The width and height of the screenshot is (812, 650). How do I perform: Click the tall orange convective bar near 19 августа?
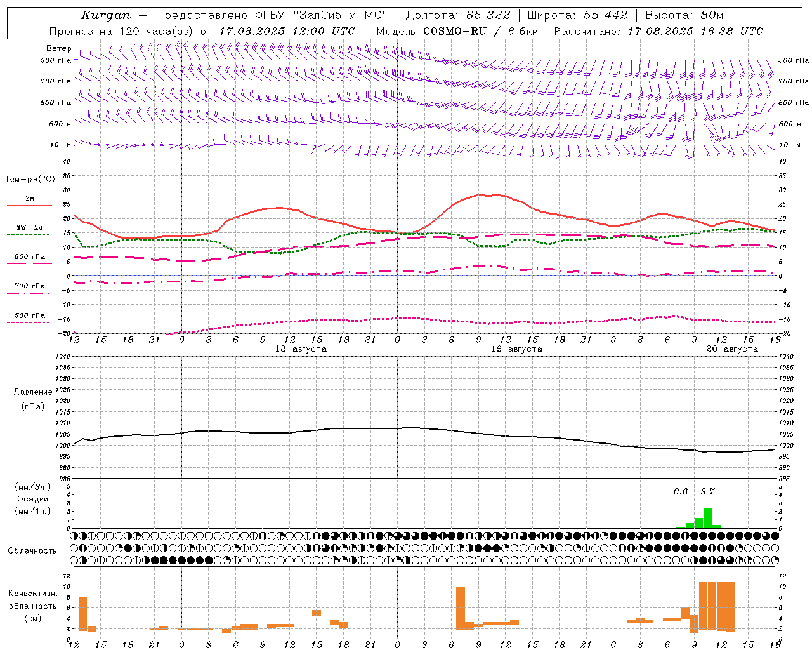coord(461,608)
